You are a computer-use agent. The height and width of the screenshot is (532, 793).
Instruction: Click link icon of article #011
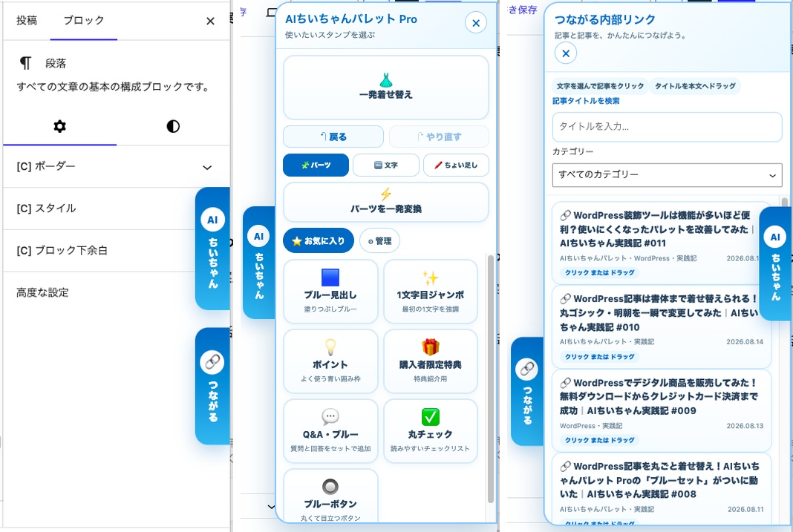[x=565, y=215]
